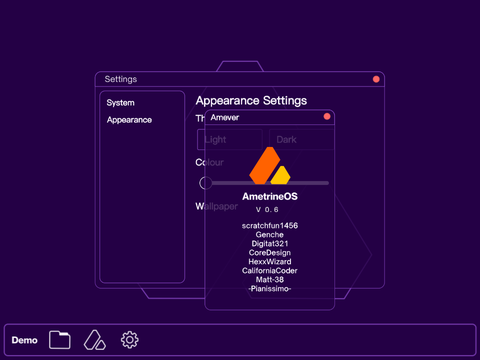The image size is (480, 360).
Task: Click credit name scratchfun1456
Action: click(x=270, y=226)
